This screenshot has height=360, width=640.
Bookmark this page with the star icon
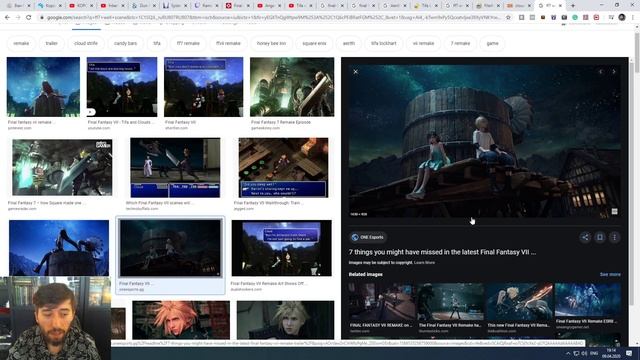coord(508,18)
